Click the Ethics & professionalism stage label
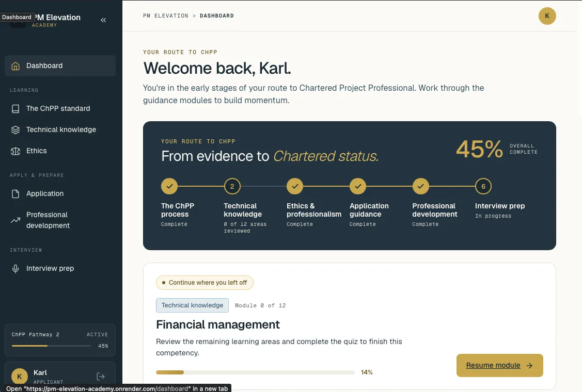This screenshot has height=392, width=582. (x=314, y=210)
